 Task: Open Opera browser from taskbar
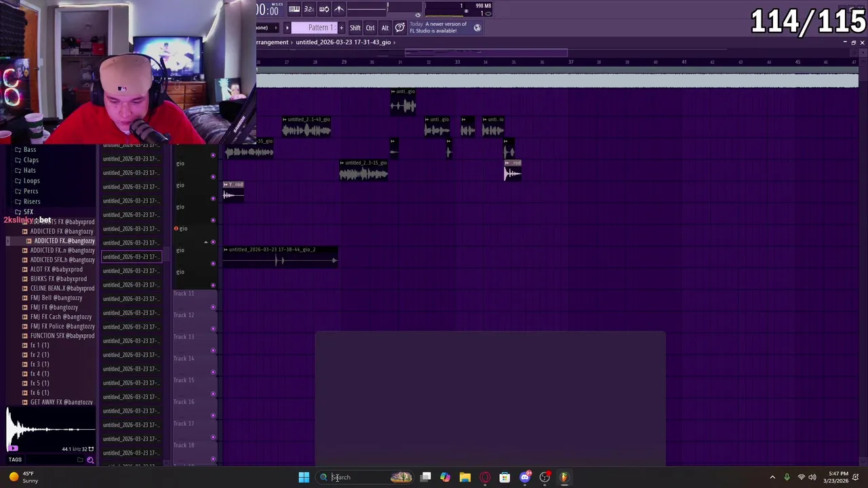[x=485, y=477]
